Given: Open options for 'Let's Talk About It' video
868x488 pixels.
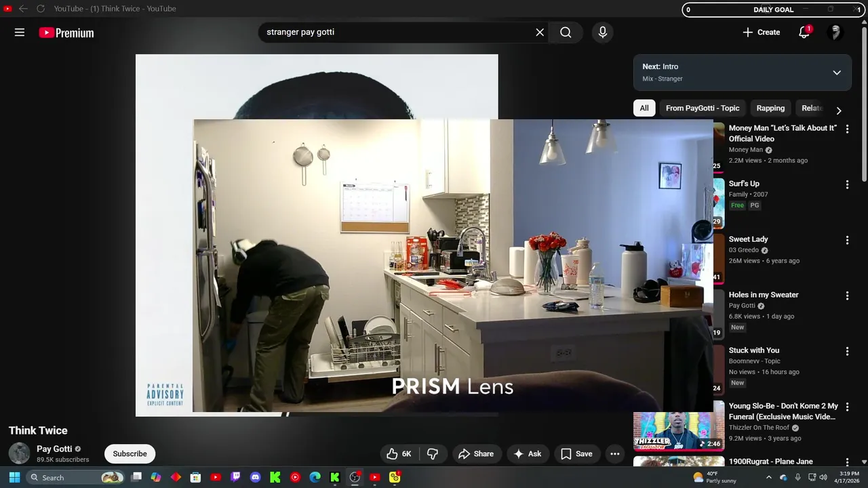Looking at the screenshot, I should click(847, 129).
